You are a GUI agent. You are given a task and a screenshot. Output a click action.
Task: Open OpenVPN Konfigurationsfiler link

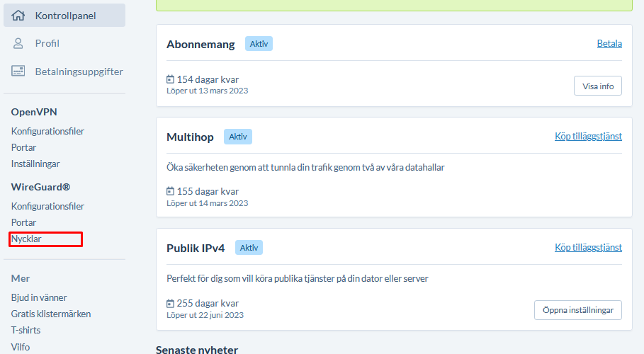tap(47, 131)
